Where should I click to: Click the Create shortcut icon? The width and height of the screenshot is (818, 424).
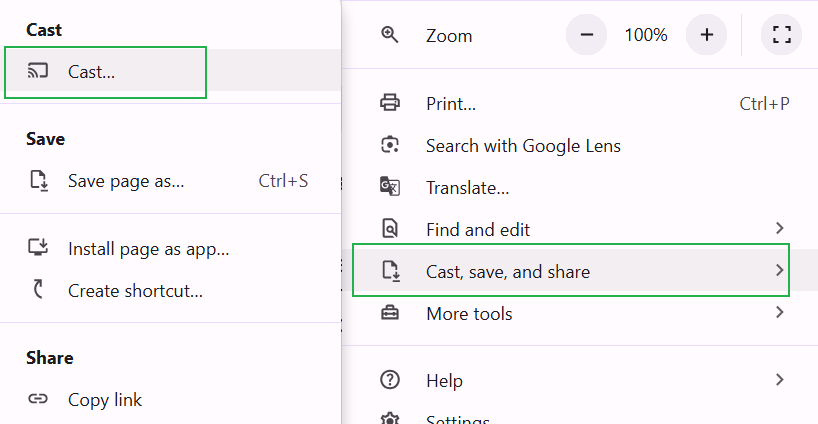coord(38,291)
